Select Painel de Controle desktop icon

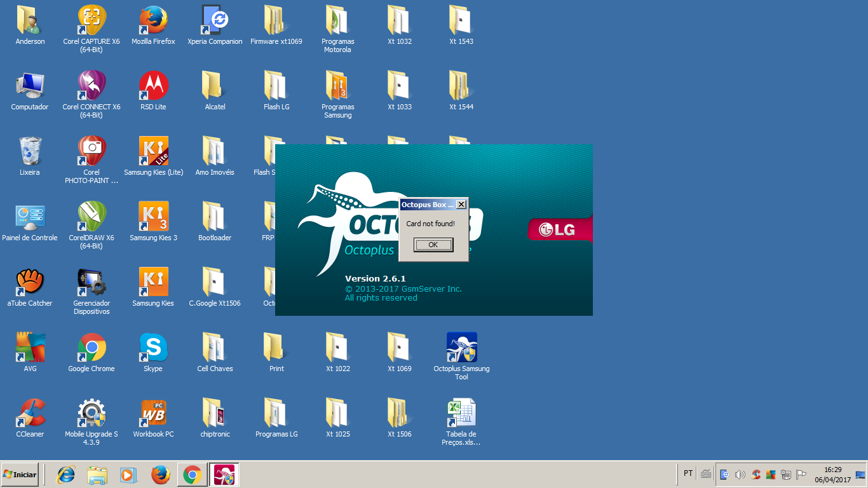point(30,222)
